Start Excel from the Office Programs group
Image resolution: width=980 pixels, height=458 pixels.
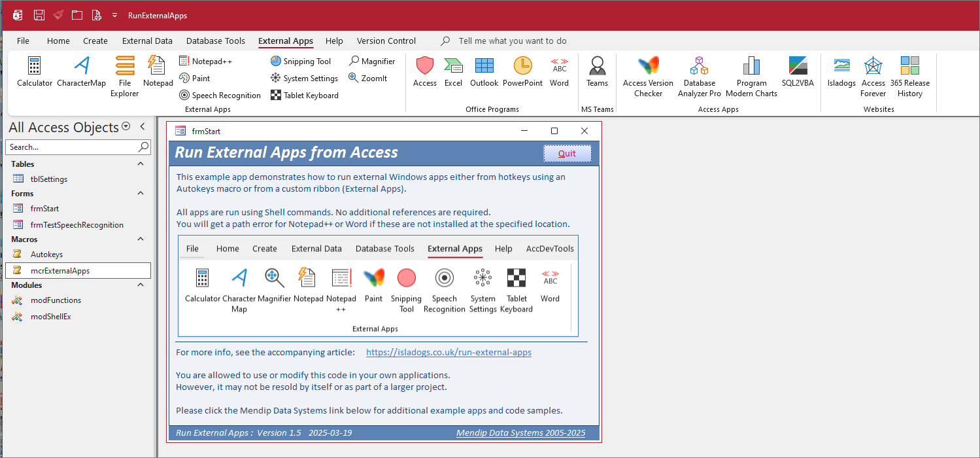pos(453,72)
